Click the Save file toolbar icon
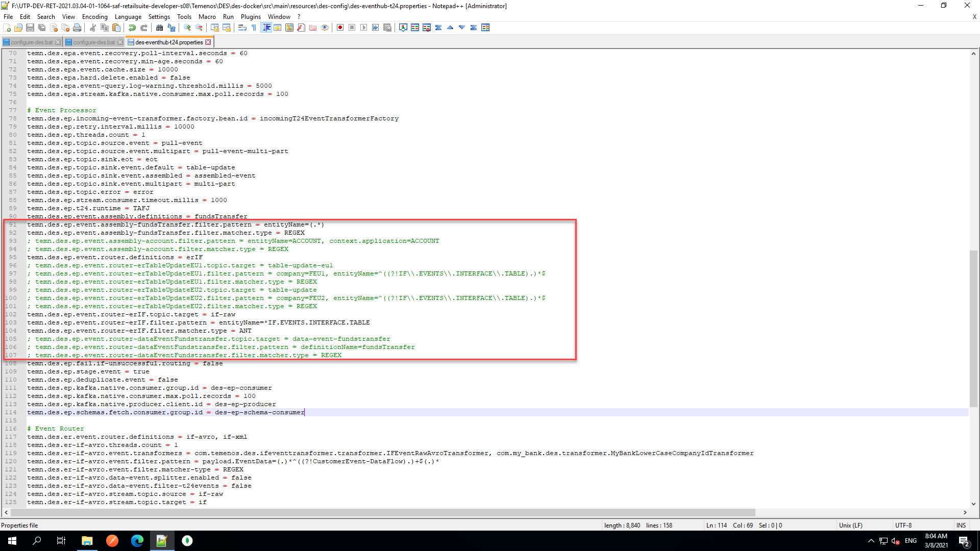Viewport: 980px width, 551px height. 30,28
